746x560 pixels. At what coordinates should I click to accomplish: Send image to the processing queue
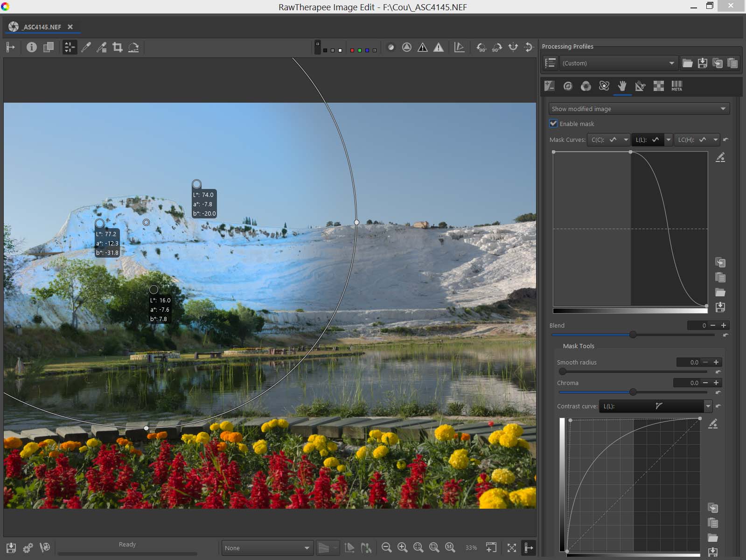point(28,547)
